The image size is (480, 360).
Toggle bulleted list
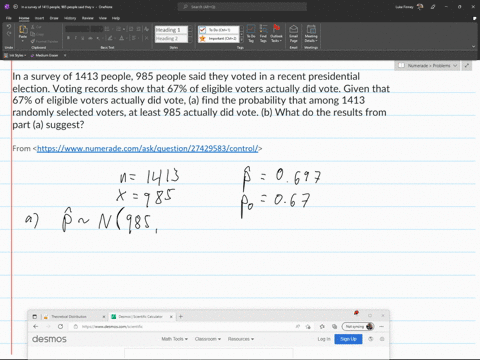point(108,29)
